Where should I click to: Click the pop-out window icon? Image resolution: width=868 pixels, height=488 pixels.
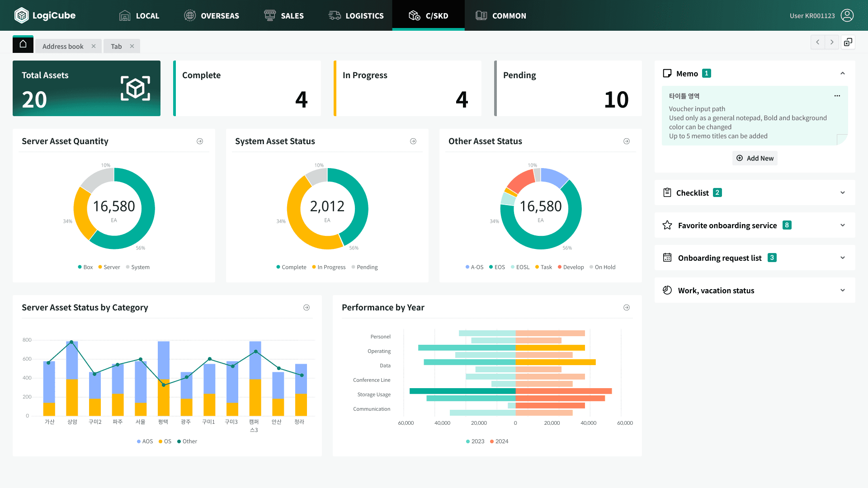pos(848,42)
